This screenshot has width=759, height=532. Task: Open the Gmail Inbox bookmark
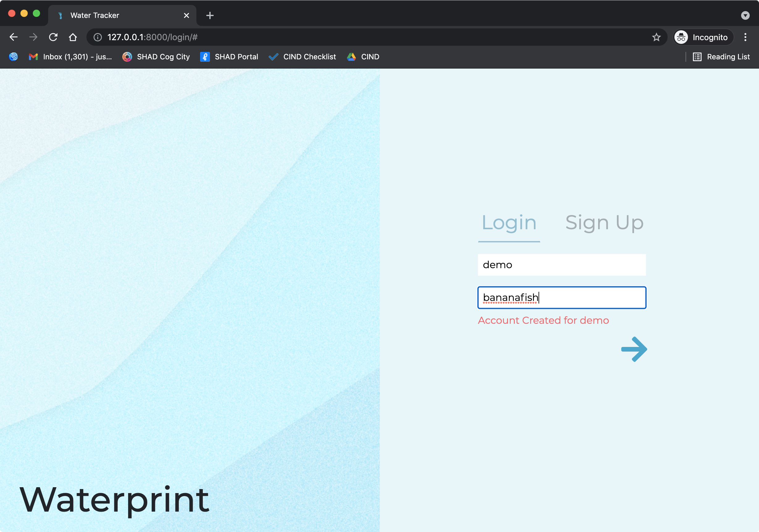click(70, 57)
